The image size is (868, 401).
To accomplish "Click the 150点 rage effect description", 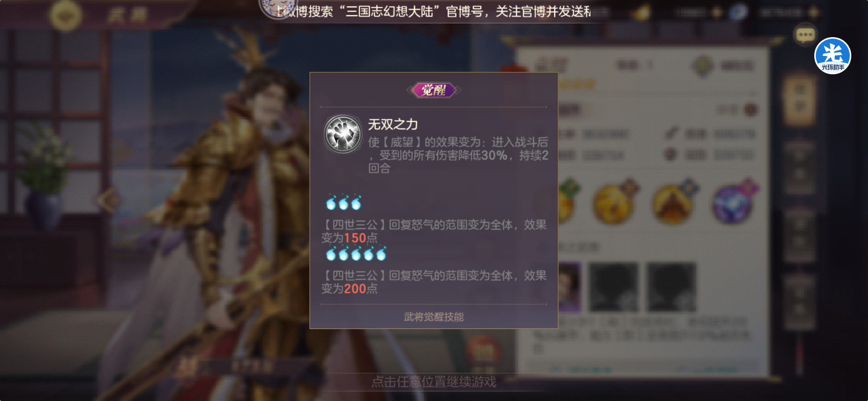I will click(x=434, y=231).
